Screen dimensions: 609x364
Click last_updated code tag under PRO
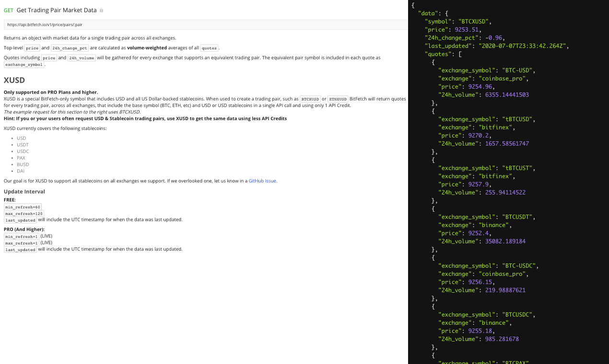[x=20, y=250]
